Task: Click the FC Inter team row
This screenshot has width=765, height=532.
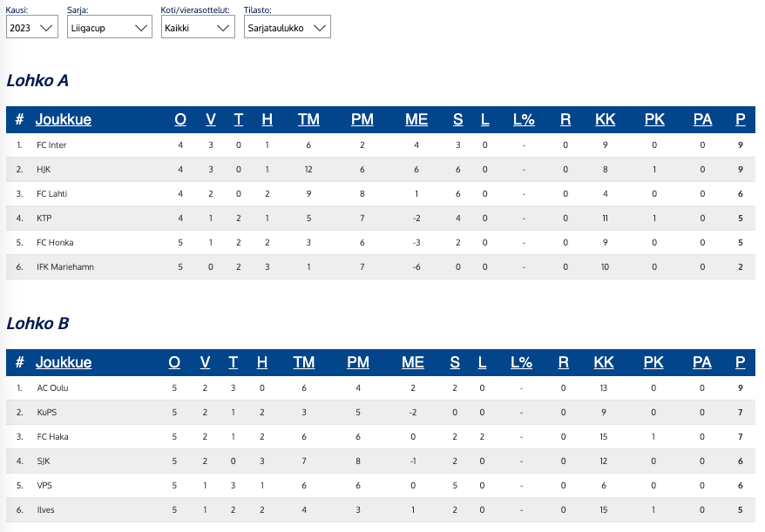Action: (51, 145)
